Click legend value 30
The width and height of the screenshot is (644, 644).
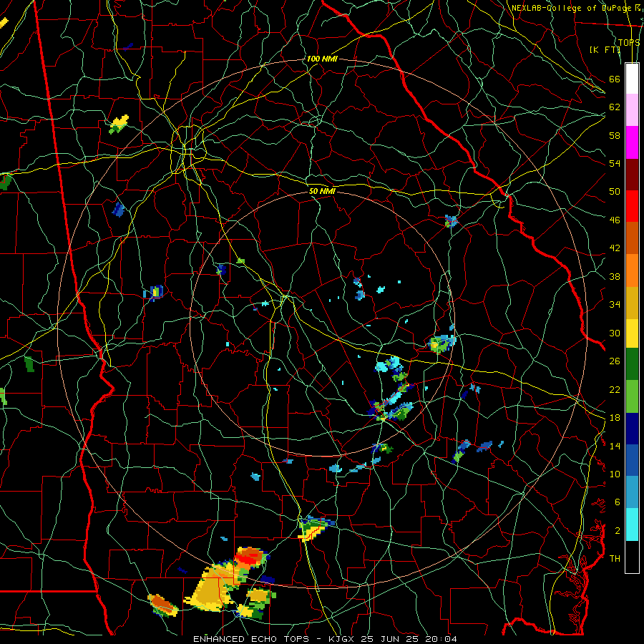[x=615, y=333]
